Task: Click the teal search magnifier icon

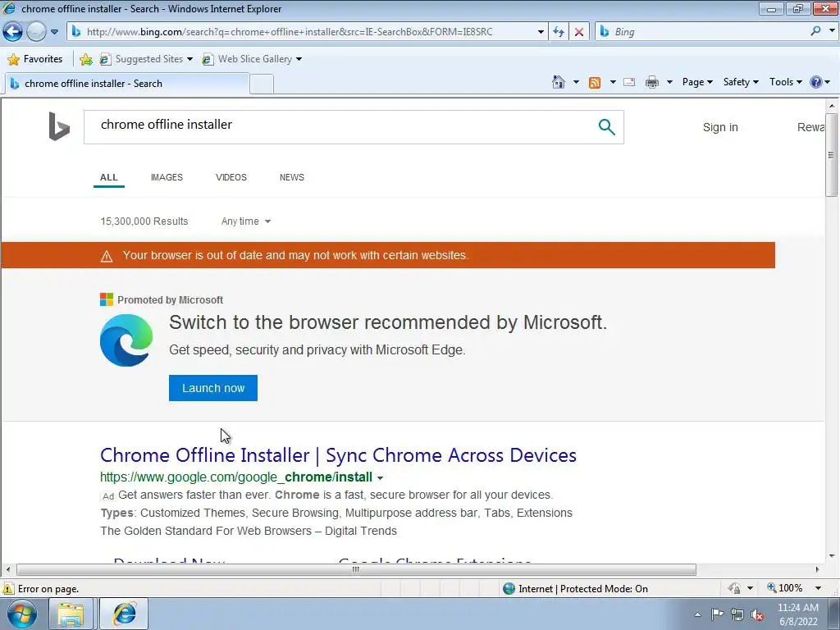Action: click(606, 127)
